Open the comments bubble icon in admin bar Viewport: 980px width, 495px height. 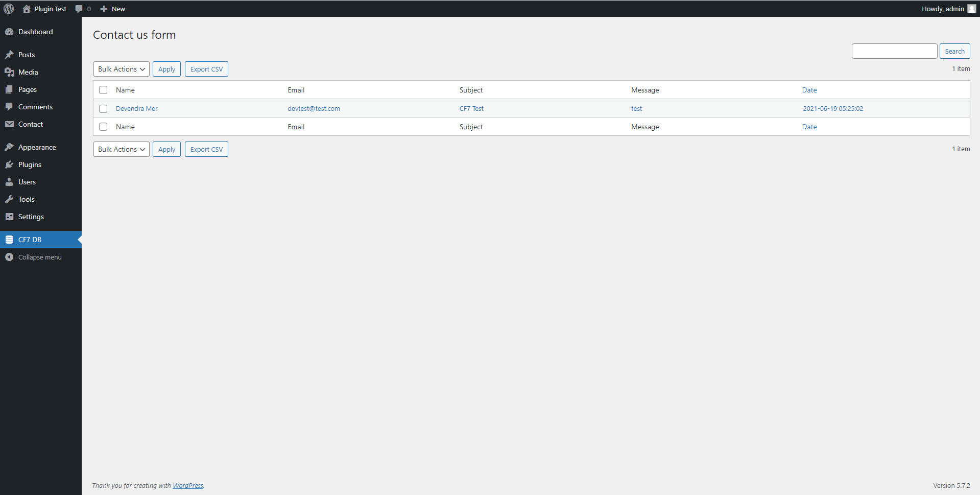(79, 9)
